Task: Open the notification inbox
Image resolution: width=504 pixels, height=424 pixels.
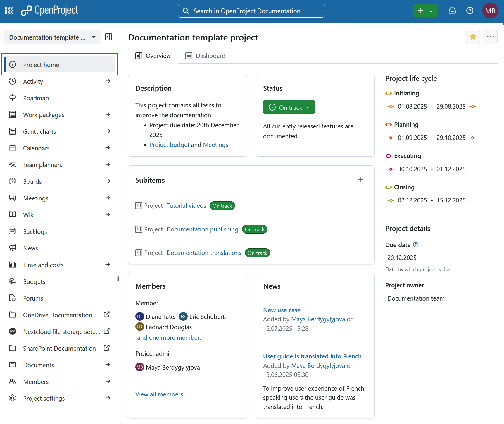Action: [452, 11]
